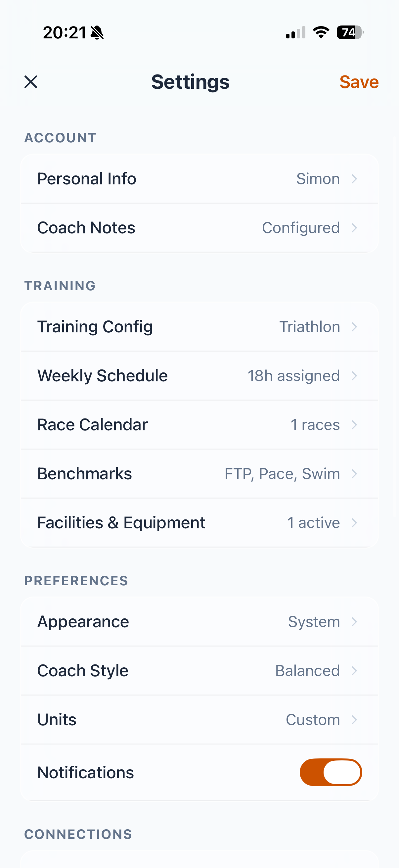Expand Coach Notes chevron arrow
The image size is (399, 868).
click(354, 228)
